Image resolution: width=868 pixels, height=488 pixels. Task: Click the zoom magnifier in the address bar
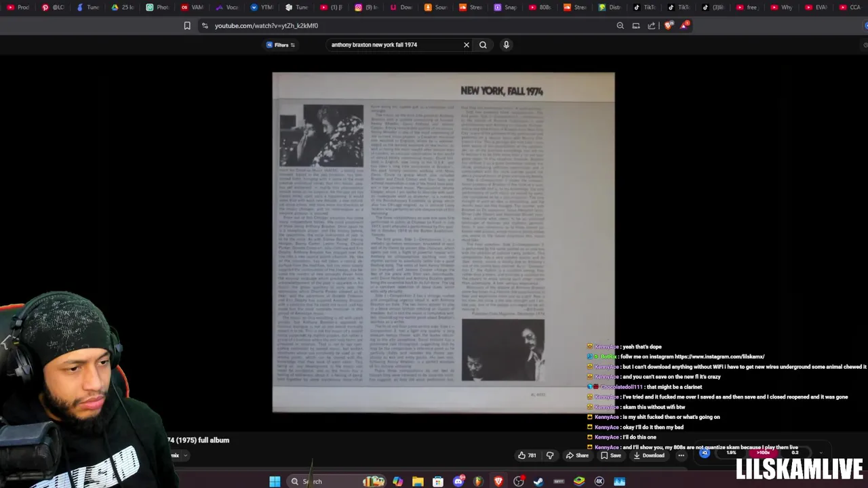point(620,26)
